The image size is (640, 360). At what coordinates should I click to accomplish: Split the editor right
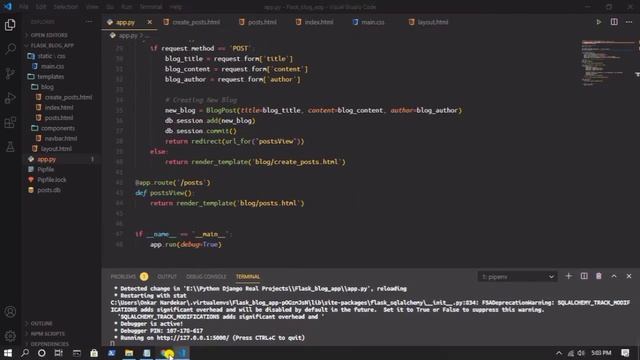[614, 22]
